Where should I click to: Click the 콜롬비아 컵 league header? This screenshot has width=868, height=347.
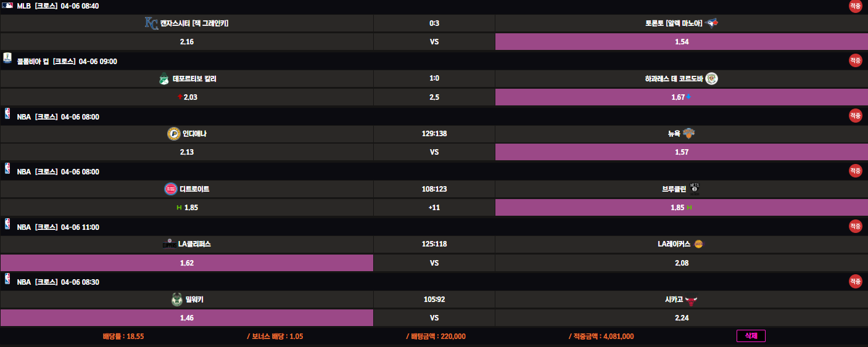(33, 61)
